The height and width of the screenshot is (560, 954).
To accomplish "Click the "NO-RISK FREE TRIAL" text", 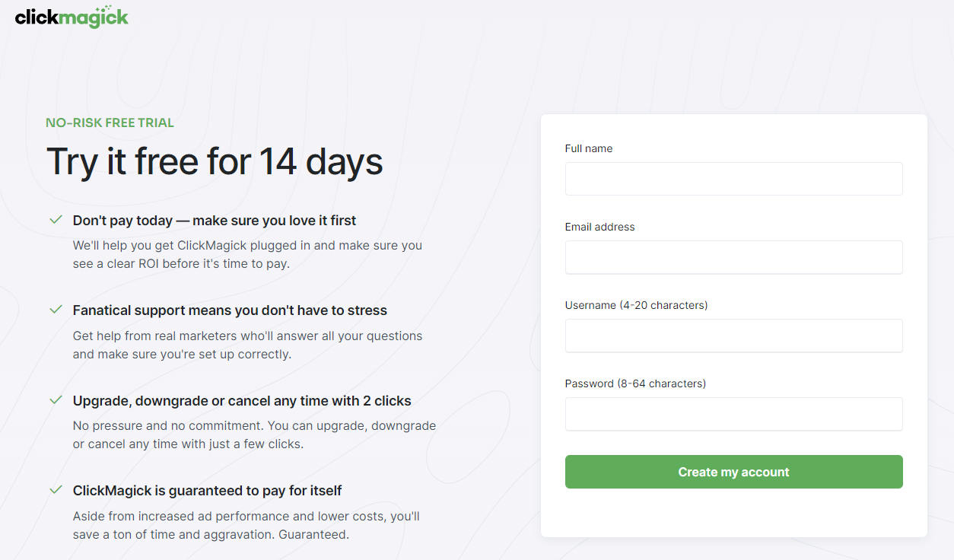I will pos(110,123).
